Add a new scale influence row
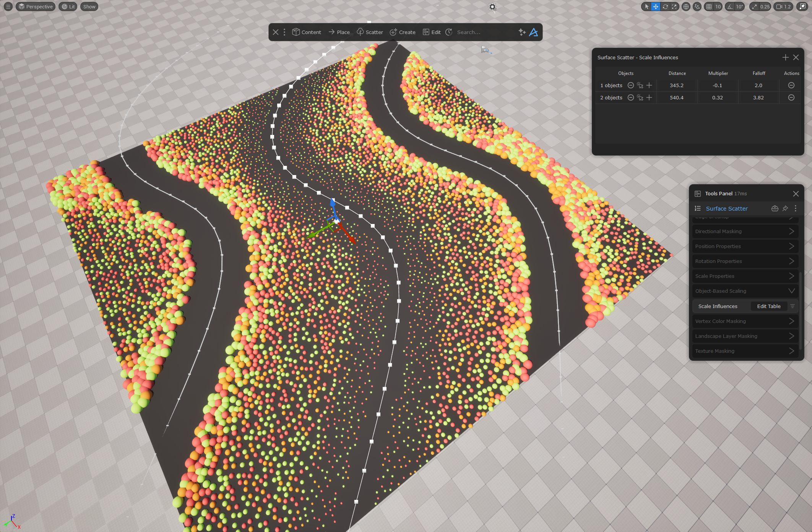This screenshot has width=812, height=532. [x=785, y=57]
